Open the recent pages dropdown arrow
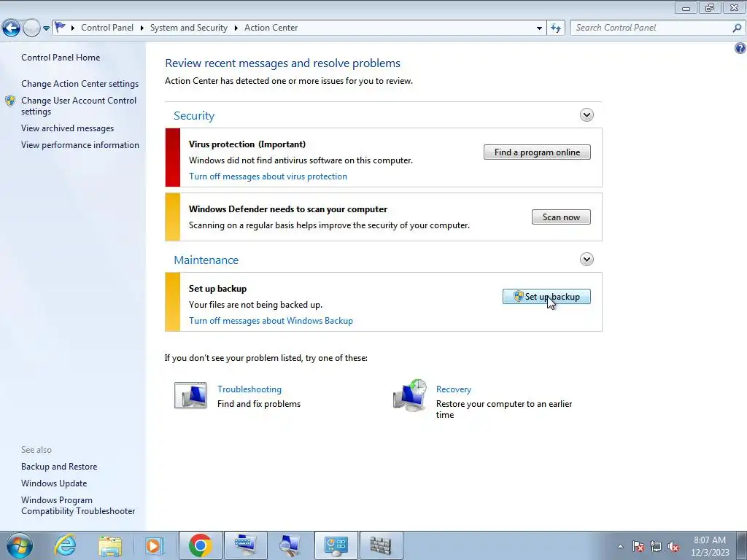The height and width of the screenshot is (560, 747). pos(46,28)
